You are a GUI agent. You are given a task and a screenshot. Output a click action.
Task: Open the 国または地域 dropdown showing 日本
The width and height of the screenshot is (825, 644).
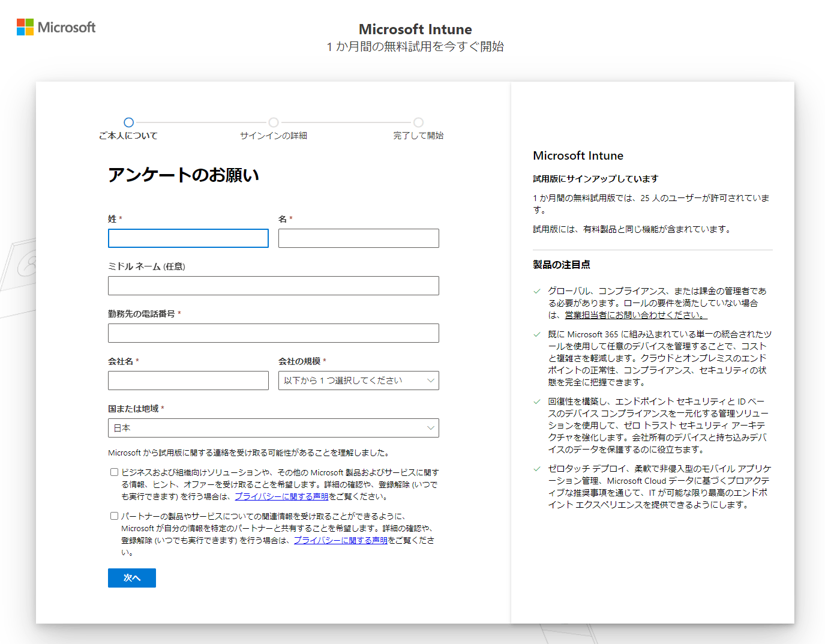(274, 428)
